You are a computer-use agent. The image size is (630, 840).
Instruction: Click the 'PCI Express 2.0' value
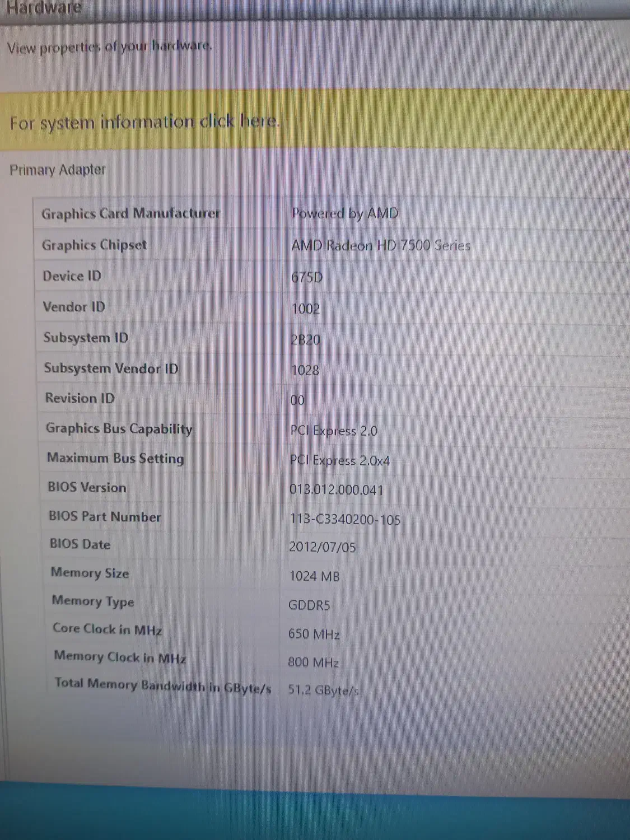point(334,431)
